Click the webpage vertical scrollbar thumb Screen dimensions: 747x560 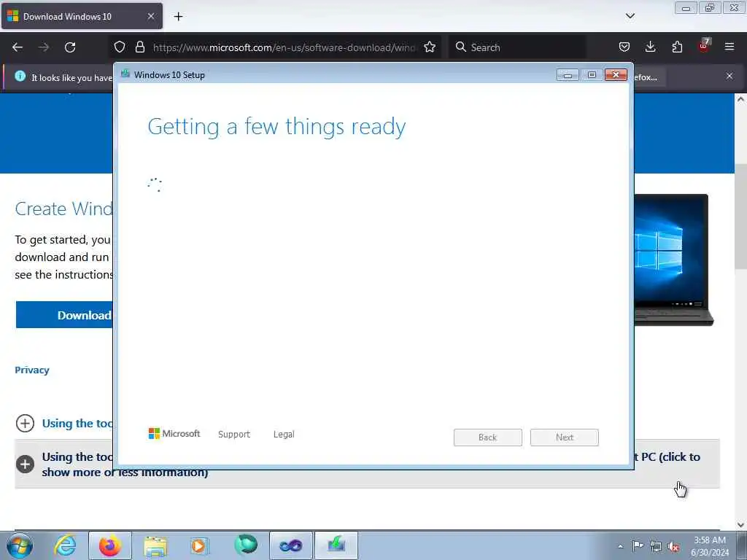pos(740,217)
